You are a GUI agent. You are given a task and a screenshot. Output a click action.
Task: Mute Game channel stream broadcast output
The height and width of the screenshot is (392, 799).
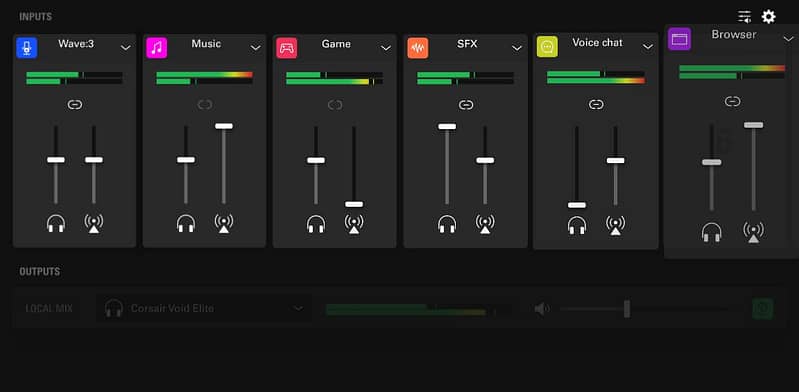[354, 223]
